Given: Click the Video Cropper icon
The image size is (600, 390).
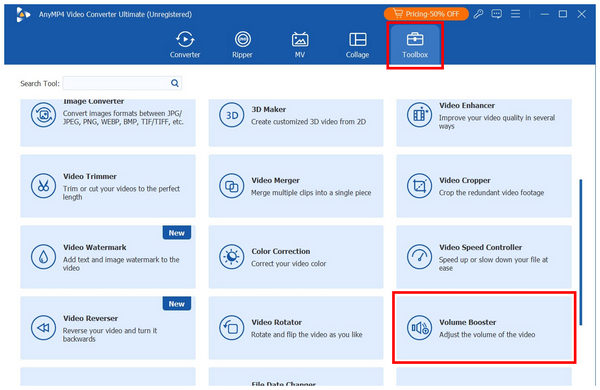Looking at the screenshot, I should [419, 186].
